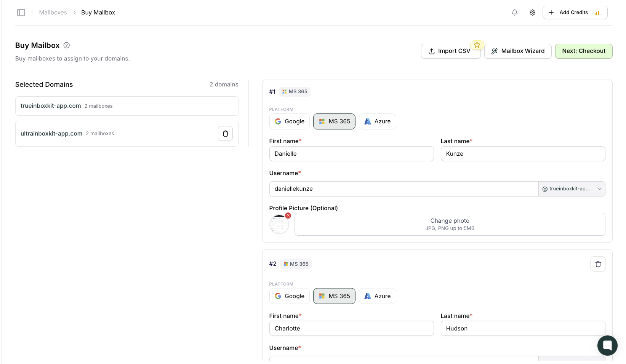Open the chat support widget
The image size is (626, 364).
(607, 345)
